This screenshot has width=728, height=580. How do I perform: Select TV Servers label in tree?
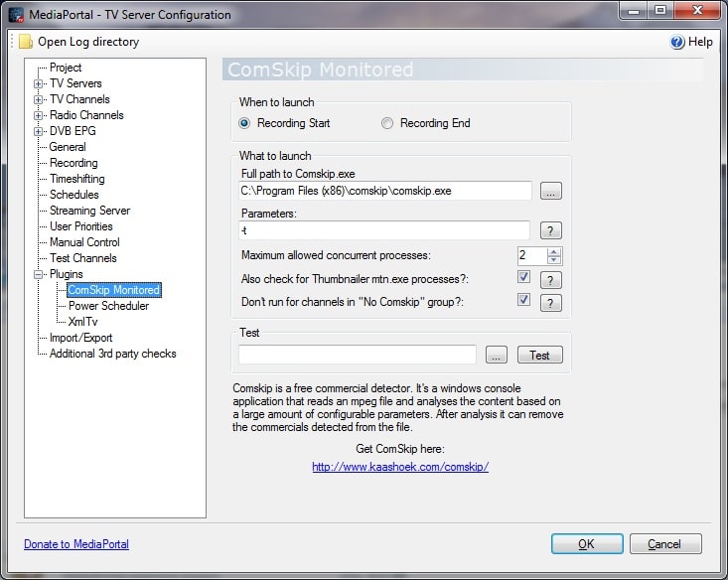coord(75,83)
